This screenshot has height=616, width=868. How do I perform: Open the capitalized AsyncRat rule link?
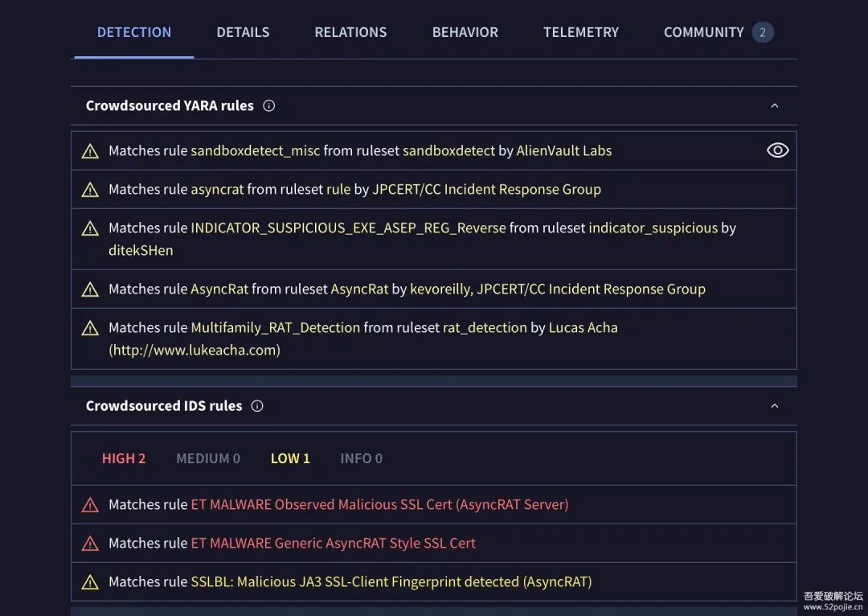click(x=219, y=289)
